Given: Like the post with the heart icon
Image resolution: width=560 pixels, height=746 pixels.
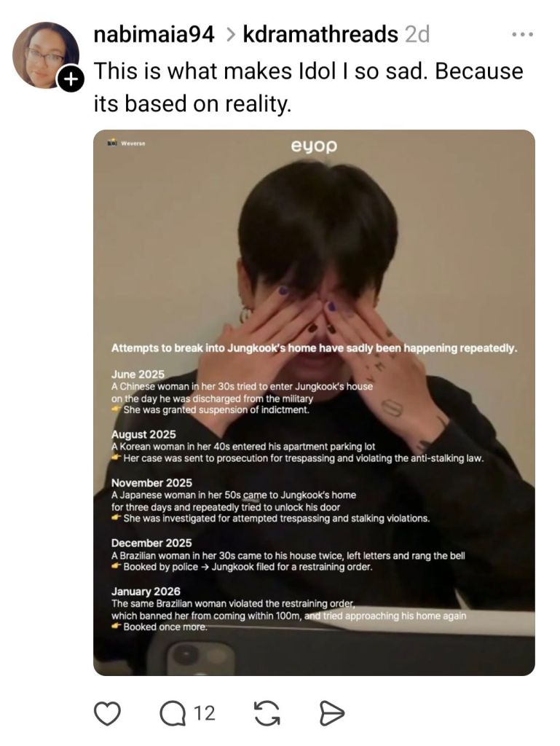Looking at the screenshot, I should pyautogui.click(x=107, y=713).
